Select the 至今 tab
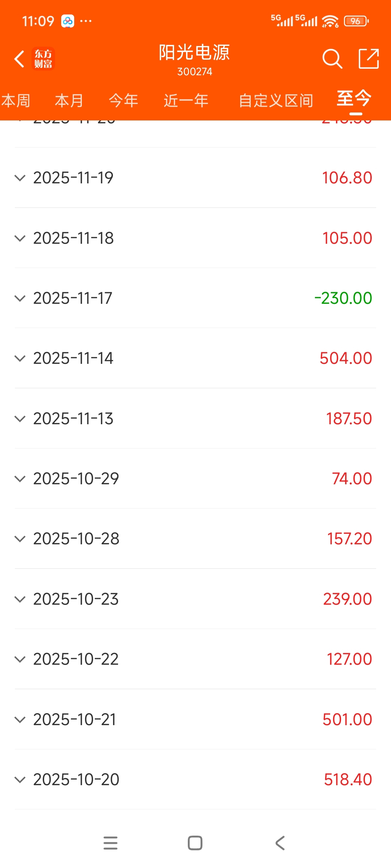This screenshot has width=391, height=868. coord(354,99)
